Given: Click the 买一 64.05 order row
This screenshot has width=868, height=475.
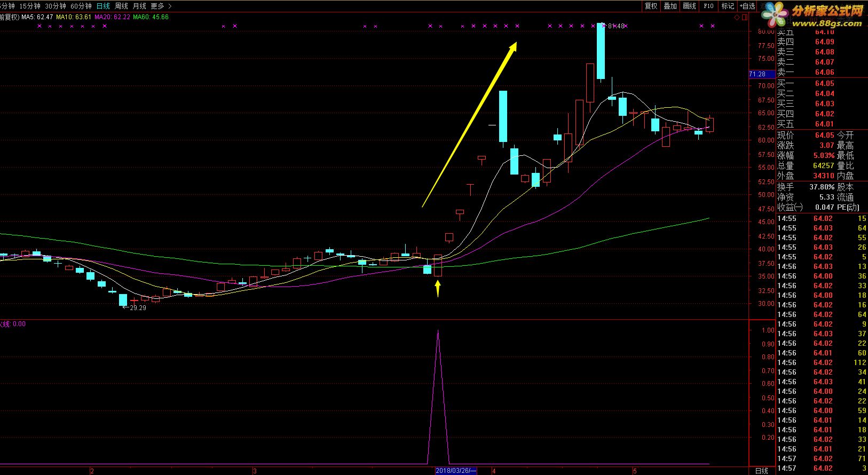Looking at the screenshot, I should pos(806,83).
